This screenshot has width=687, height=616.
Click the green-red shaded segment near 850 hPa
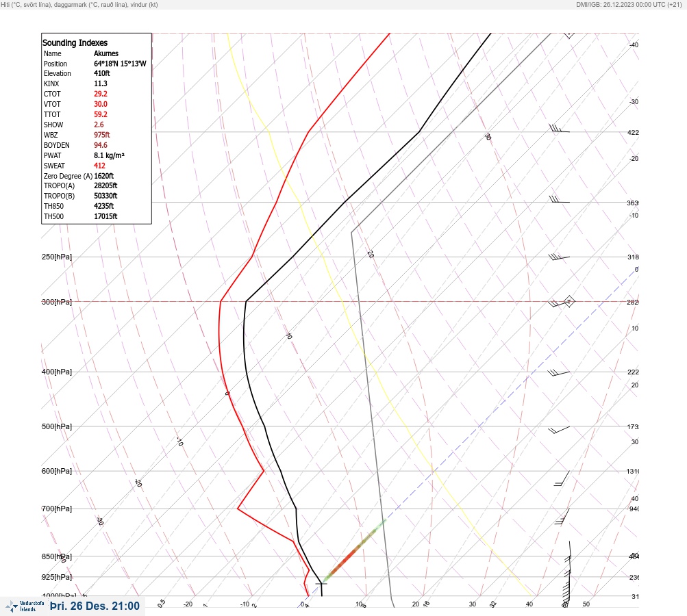pos(354,552)
